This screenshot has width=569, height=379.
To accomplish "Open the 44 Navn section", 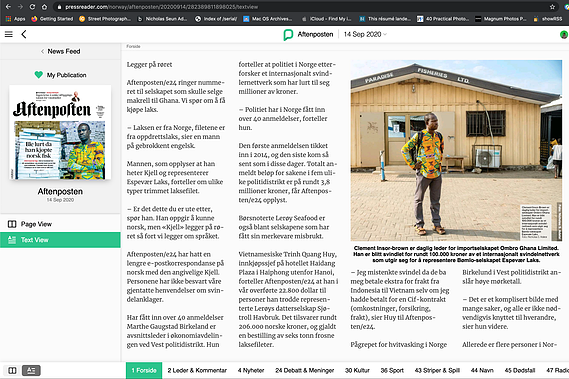I will (x=482, y=370).
